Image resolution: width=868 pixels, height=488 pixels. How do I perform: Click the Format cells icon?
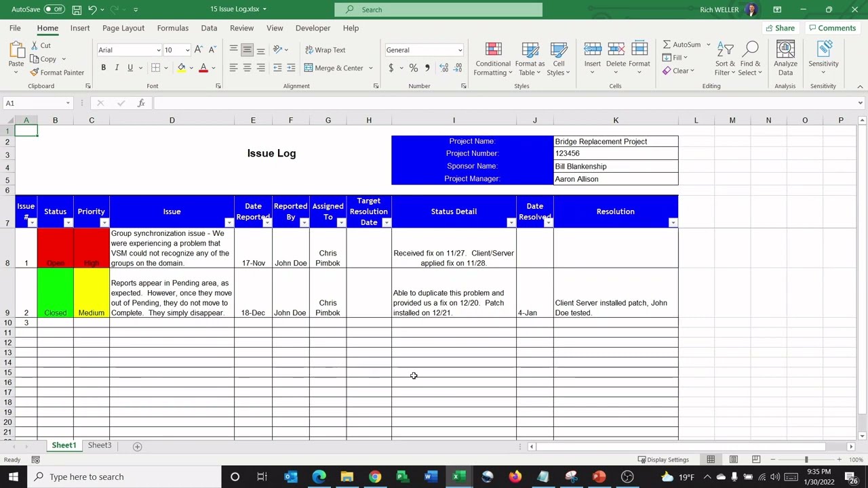coord(639,49)
